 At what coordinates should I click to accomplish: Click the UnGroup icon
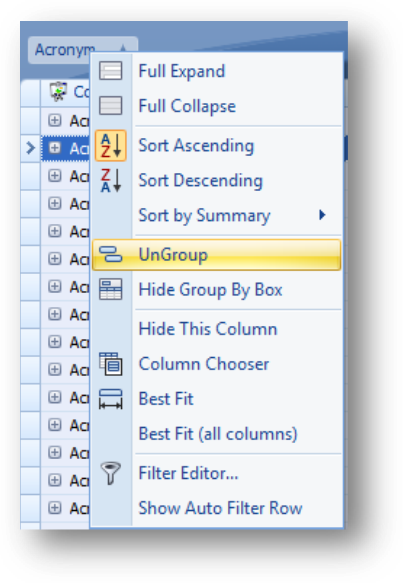pyautogui.click(x=110, y=255)
